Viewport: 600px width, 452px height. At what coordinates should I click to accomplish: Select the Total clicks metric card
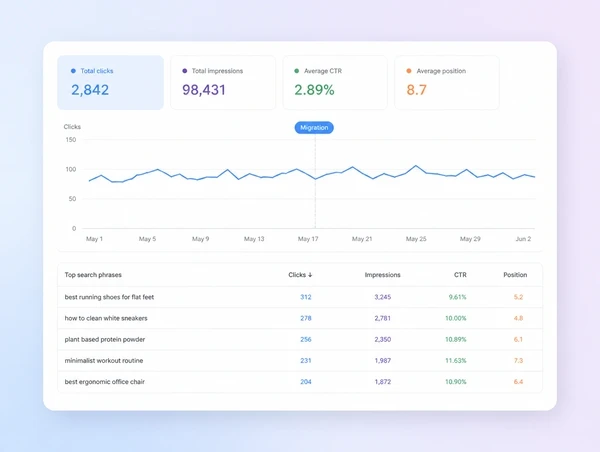point(111,83)
